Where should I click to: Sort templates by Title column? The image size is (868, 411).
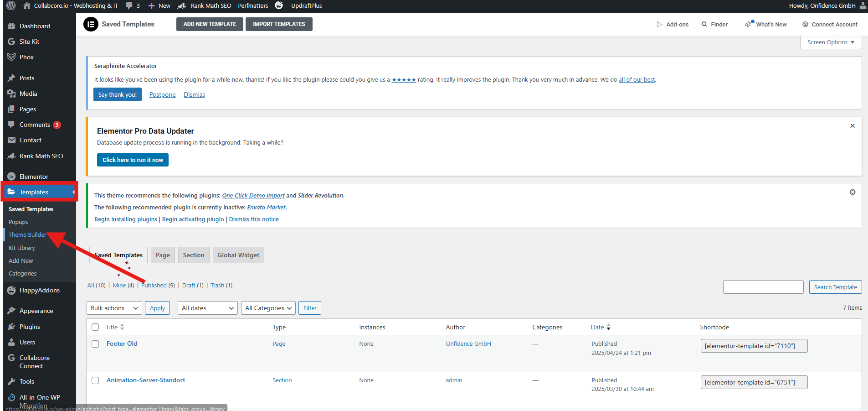pos(115,327)
